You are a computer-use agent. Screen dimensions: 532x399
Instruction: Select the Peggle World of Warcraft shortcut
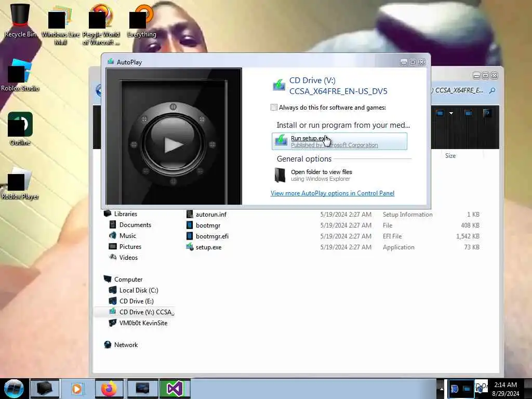point(101,24)
